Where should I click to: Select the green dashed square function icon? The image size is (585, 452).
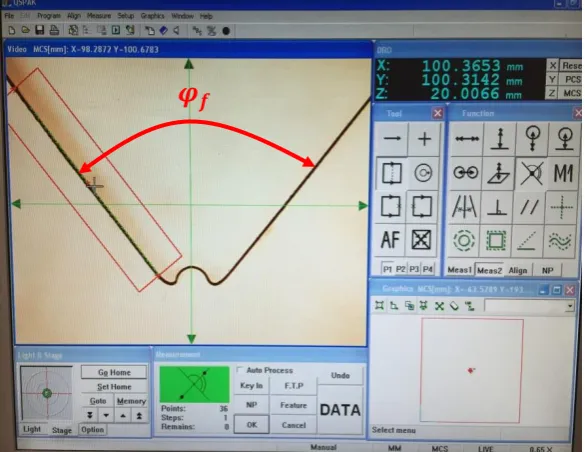496,241
